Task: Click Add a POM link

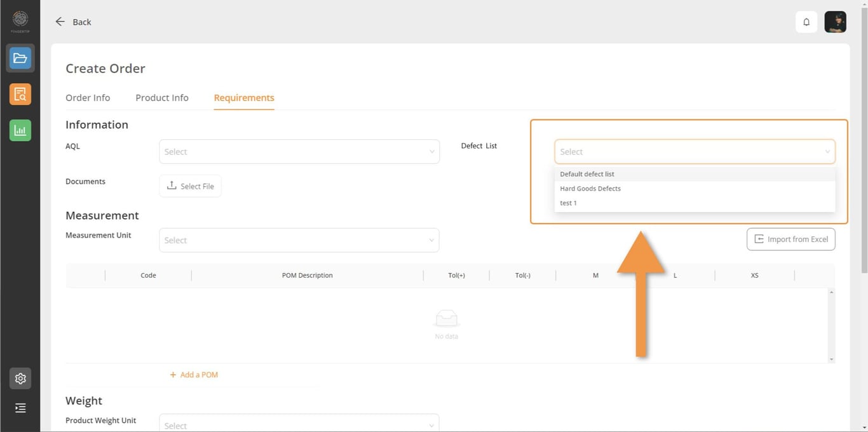Action: (194, 375)
